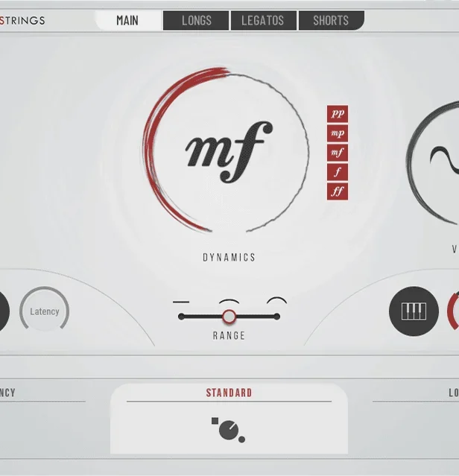Select the pp dynamics button
This screenshot has width=459, height=476.
pyautogui.click(x=338, y=114)
